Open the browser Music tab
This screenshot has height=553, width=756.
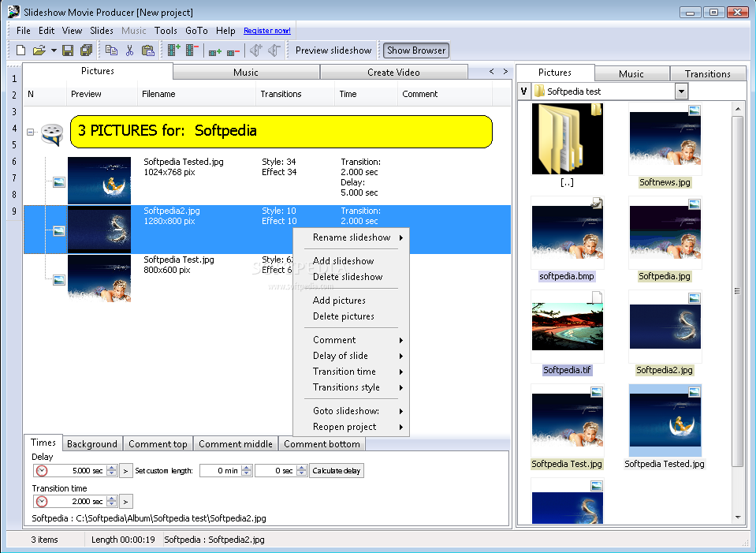click(631, 73)
